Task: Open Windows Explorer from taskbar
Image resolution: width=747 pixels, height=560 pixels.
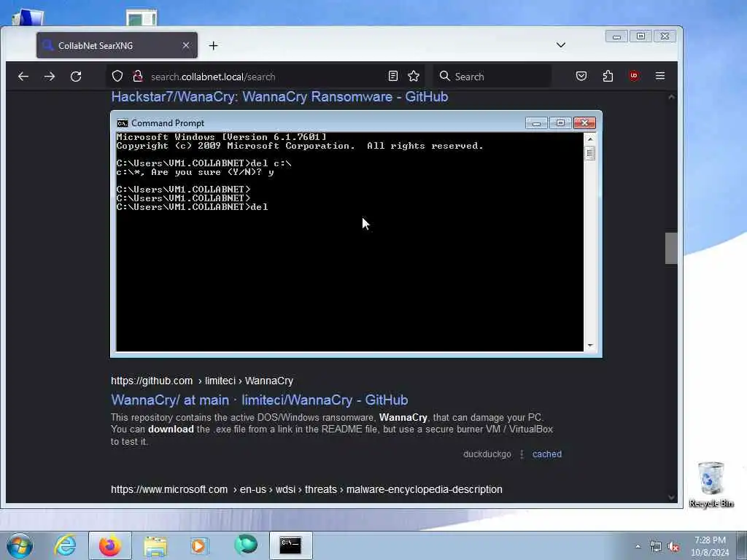Action: click(155, 545)
